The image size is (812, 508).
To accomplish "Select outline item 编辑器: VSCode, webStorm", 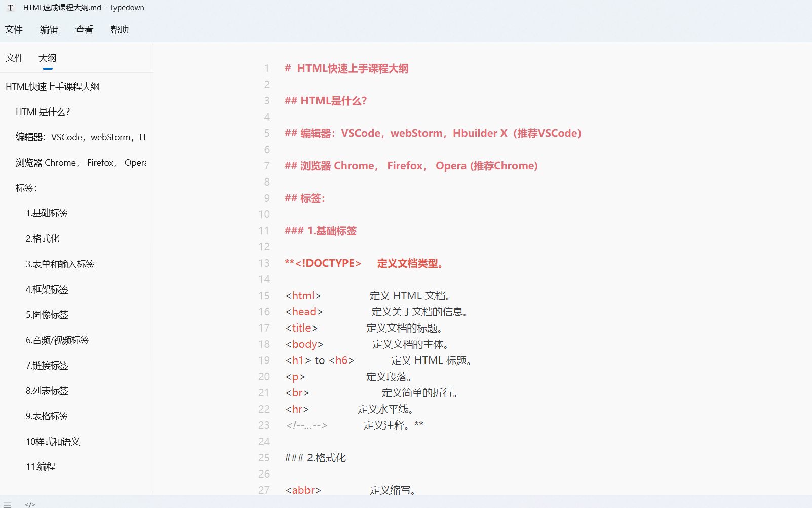I will (81, 137).
